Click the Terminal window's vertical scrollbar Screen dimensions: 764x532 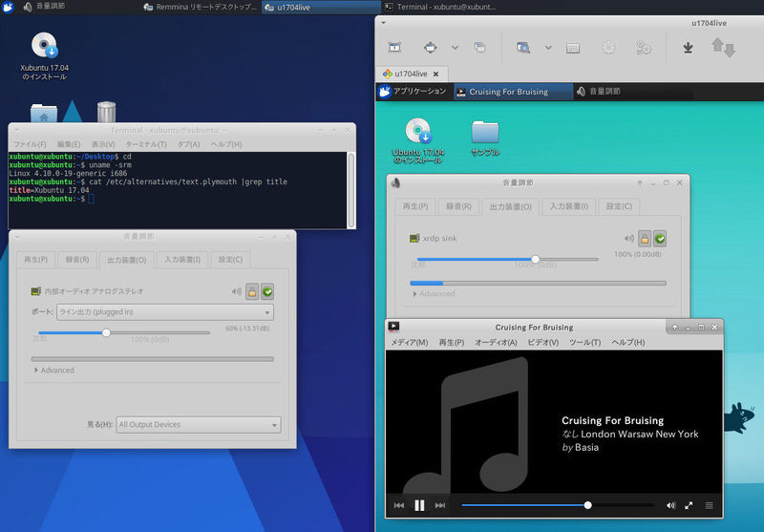click(350, 189)
